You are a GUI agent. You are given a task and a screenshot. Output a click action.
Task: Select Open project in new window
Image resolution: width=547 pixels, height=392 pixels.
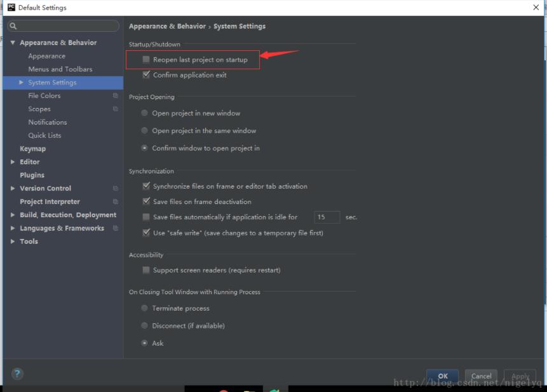(x=145, y=113)
